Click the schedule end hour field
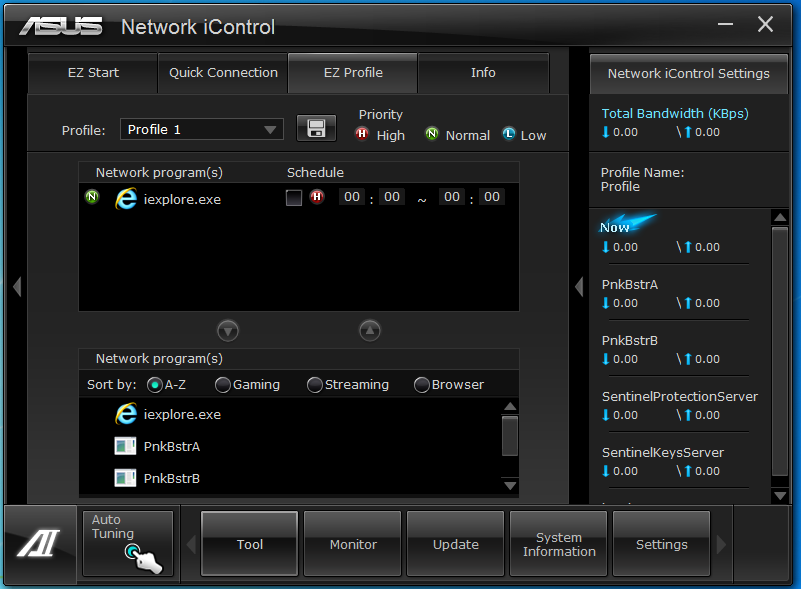This screenshot has width=801, height=589. pyautogui.click(x=452, y=197)
